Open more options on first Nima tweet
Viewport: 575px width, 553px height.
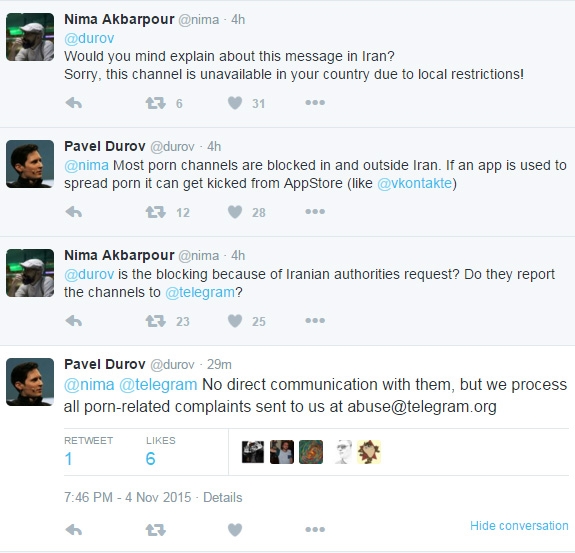[x=315, y=102]
